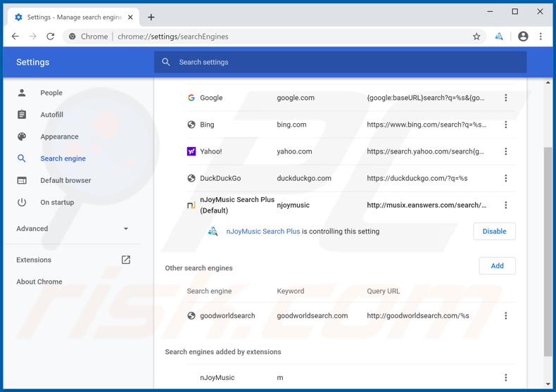Add a new search engine

tap(497, 266)
